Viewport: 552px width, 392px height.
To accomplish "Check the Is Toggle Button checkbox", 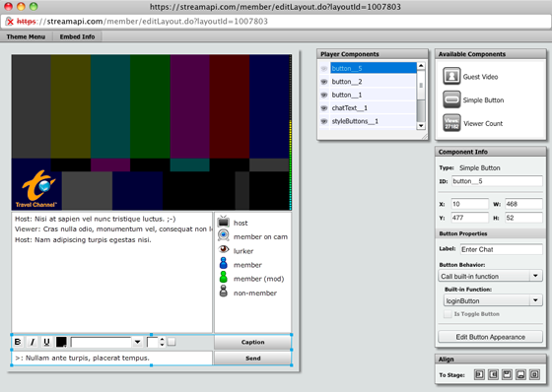I will (448, 314).
